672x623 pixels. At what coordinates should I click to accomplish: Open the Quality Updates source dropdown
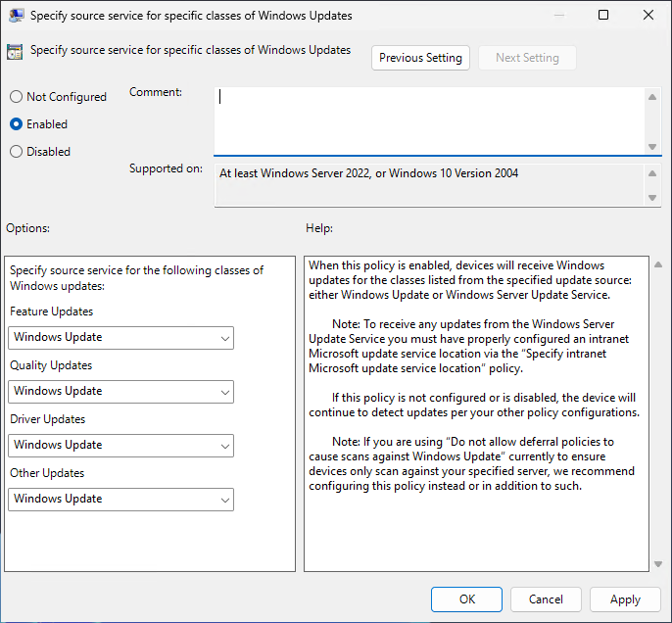[120, 392]
